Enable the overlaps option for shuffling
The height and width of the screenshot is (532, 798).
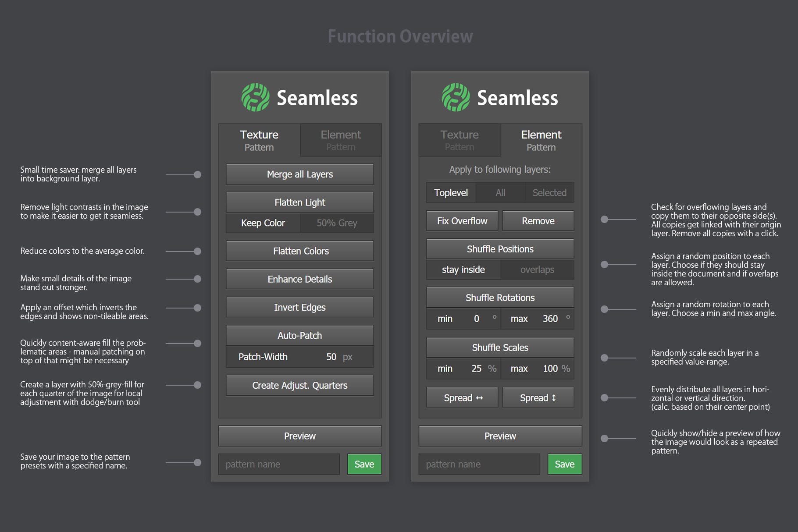(537, 270)
